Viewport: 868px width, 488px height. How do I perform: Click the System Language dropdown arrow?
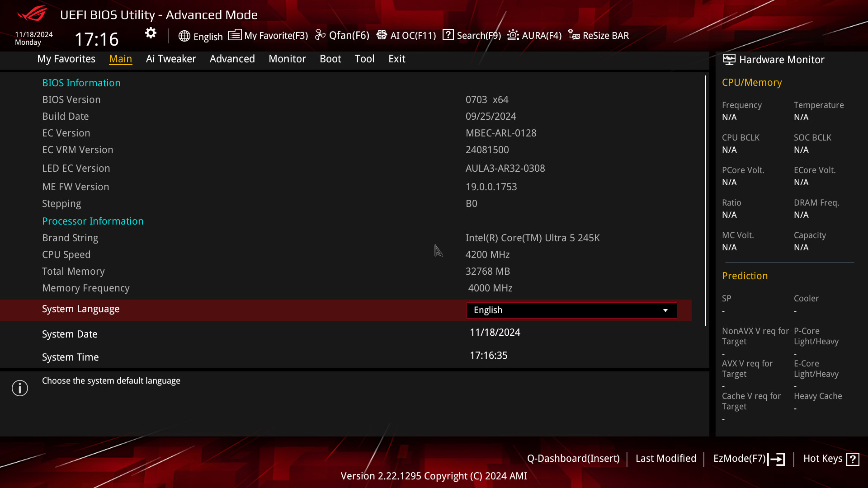[665, 310]
